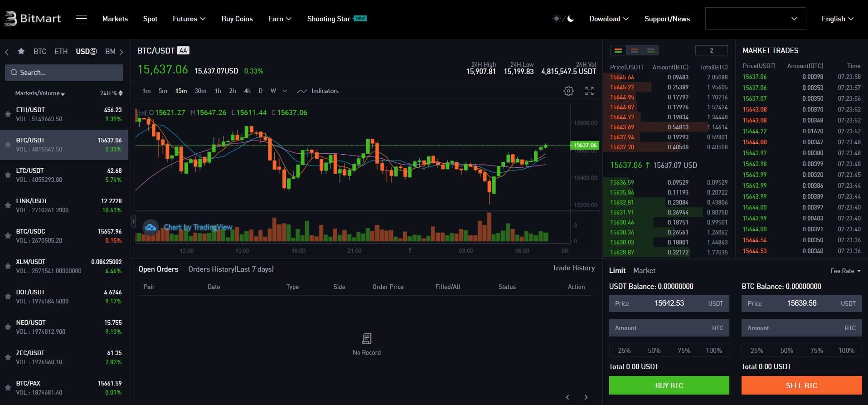Show asks-only order book view
The image size is (868, 405).
coord(635,50)
